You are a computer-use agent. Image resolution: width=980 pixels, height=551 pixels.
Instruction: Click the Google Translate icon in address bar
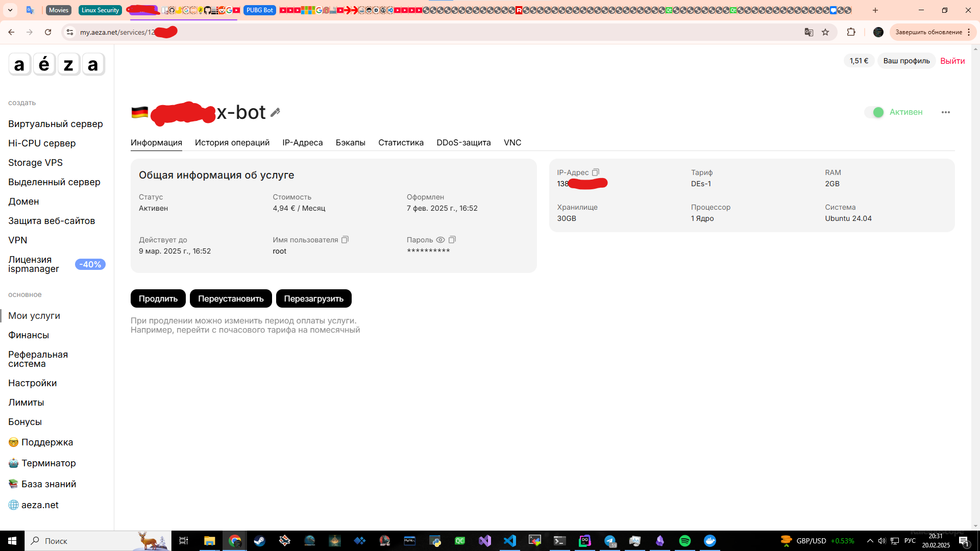[x=808, y=32]
